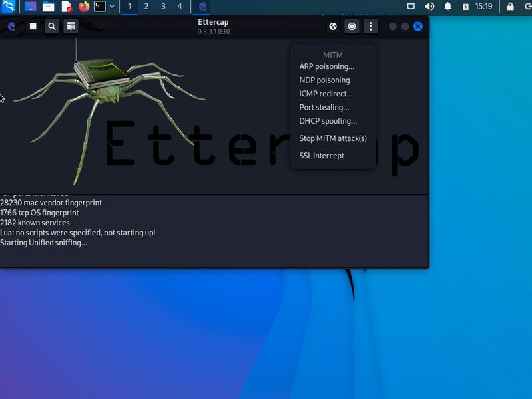The width and height of the screenshot is (532, 399).
Task: Click Stop MITM attack(s) menu entry
Action: (333, 138)
